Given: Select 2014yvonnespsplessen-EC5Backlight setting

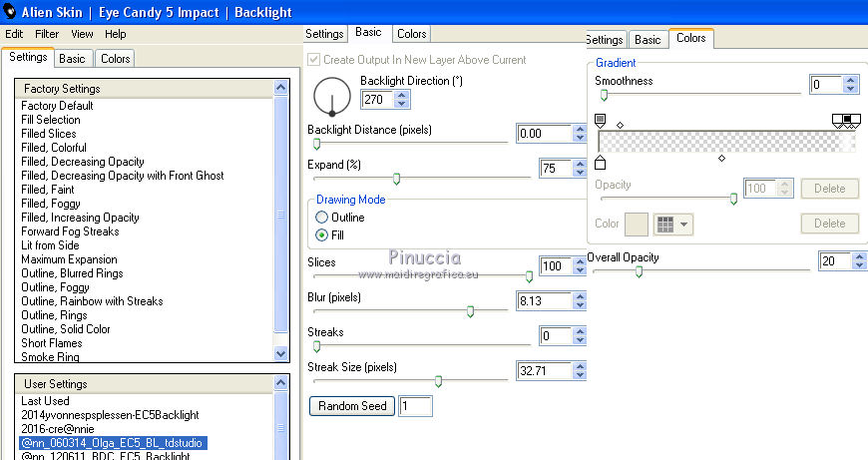Looking at the screenshot, I should [110, 415].
